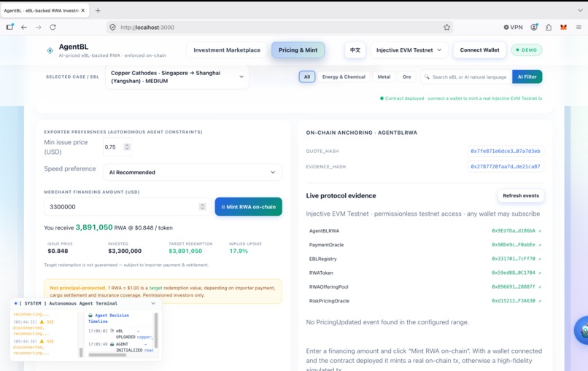Image resolution: width=588 pixels, height=371 pixels.
Task: Collapse the Autonomous Agent Terminal chevron
Action: tap(153, 303)
